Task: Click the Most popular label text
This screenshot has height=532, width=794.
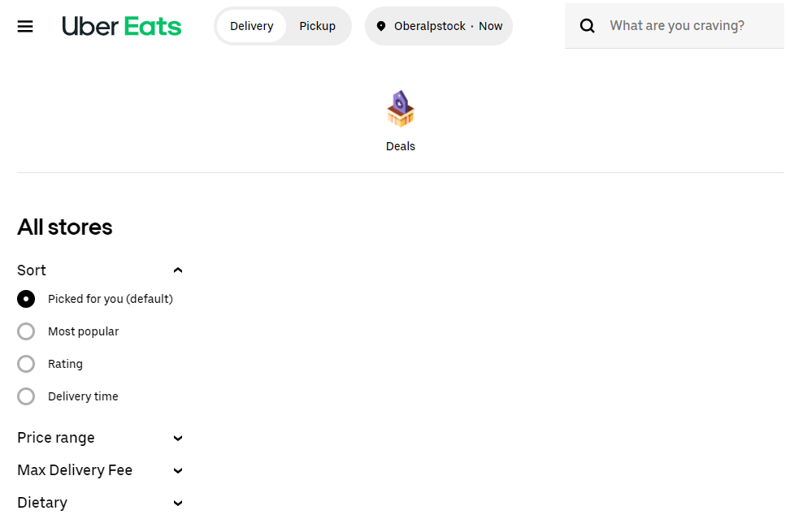Action: pos(84,331)
